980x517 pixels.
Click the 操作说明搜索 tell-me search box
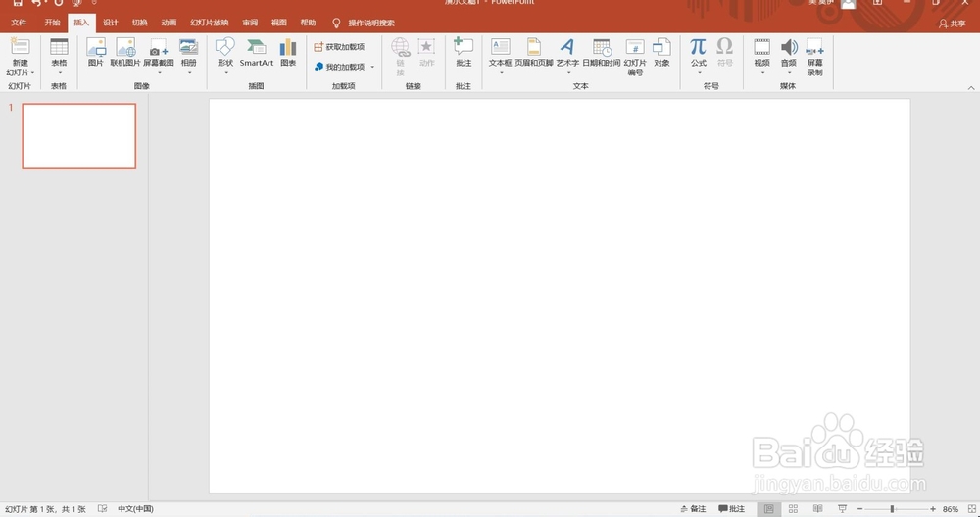click(x=371, y=23)
